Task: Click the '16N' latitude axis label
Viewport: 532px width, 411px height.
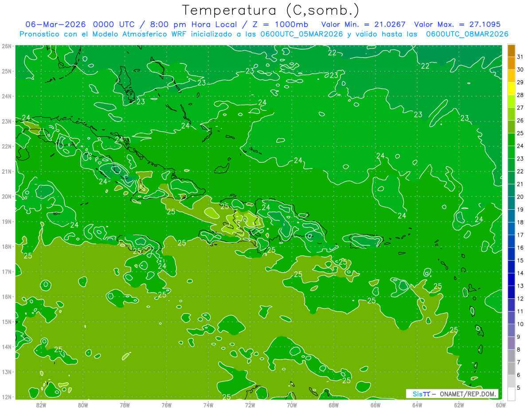Action: tap(6, 297)
